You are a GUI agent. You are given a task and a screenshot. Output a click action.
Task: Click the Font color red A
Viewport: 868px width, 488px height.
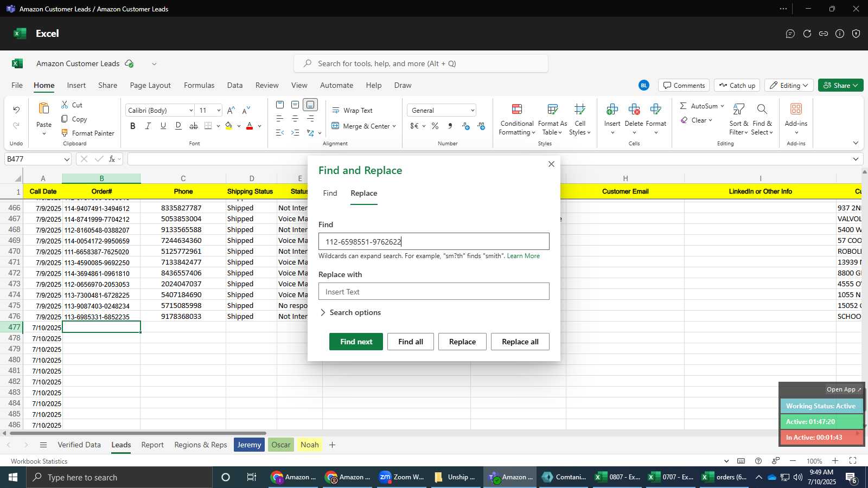tap(250, 126)
